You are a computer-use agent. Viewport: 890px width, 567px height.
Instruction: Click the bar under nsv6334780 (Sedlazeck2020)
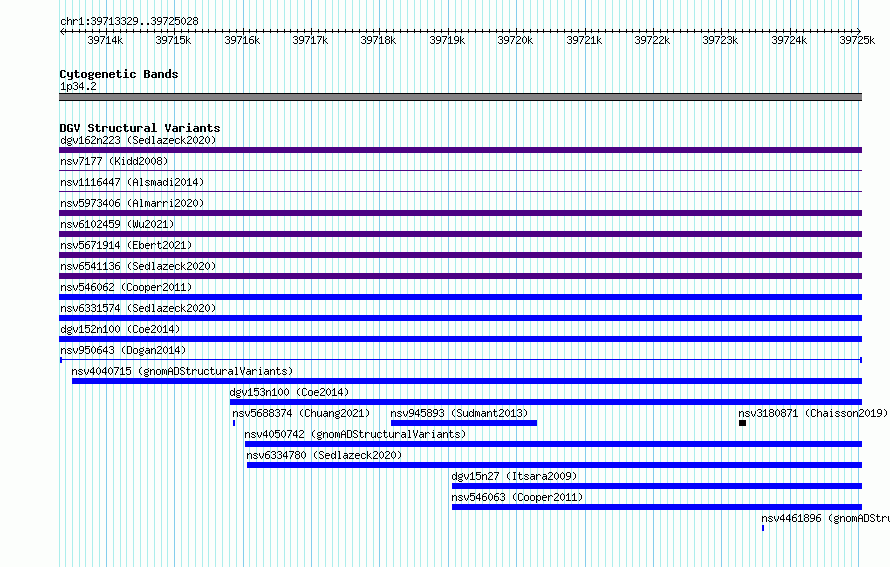(555, 465)
